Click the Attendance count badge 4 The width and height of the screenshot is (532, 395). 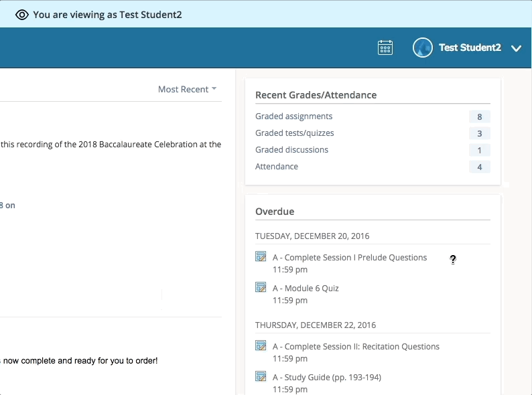click(x=480, y=167)
